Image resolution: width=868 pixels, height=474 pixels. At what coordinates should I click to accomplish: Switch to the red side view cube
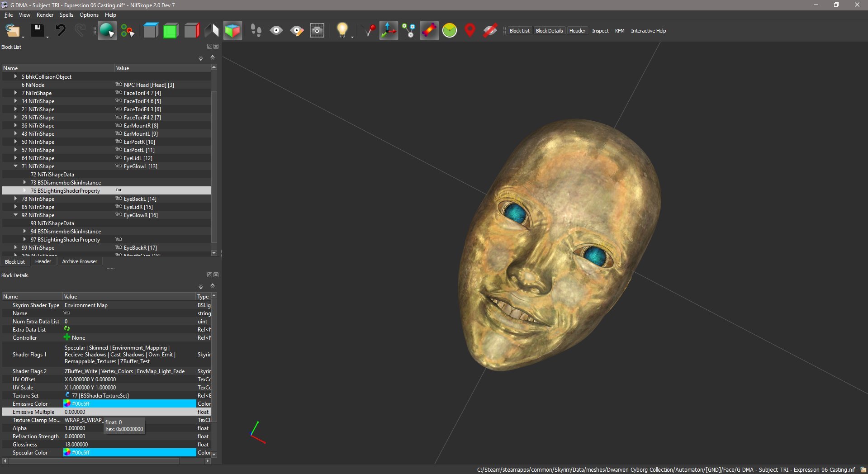click(192, 31)
